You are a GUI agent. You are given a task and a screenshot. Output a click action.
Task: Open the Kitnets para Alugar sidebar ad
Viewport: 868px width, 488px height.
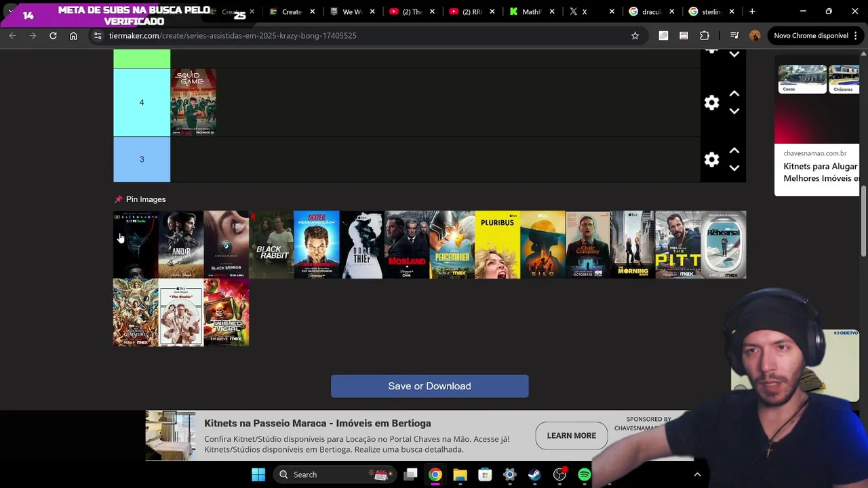(821, 171)
